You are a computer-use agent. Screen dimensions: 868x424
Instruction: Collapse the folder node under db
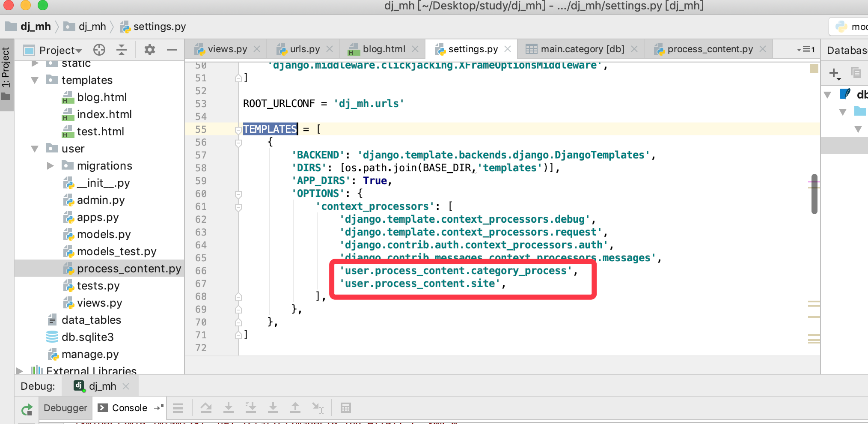[843, 112]
